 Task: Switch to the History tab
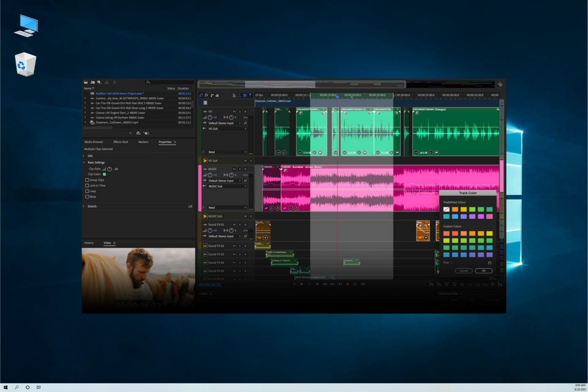[89, 243]
